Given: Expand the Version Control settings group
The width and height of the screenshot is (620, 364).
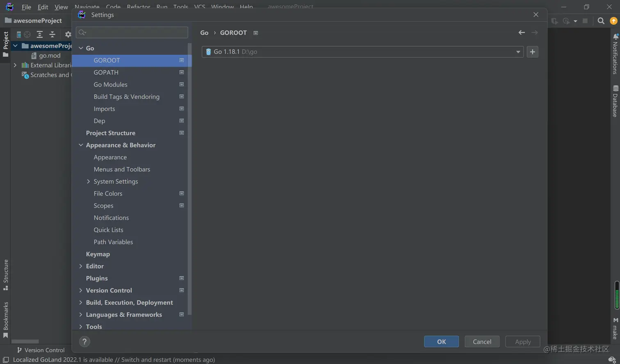Looking at the screenshot, I should tap(81, 290).
